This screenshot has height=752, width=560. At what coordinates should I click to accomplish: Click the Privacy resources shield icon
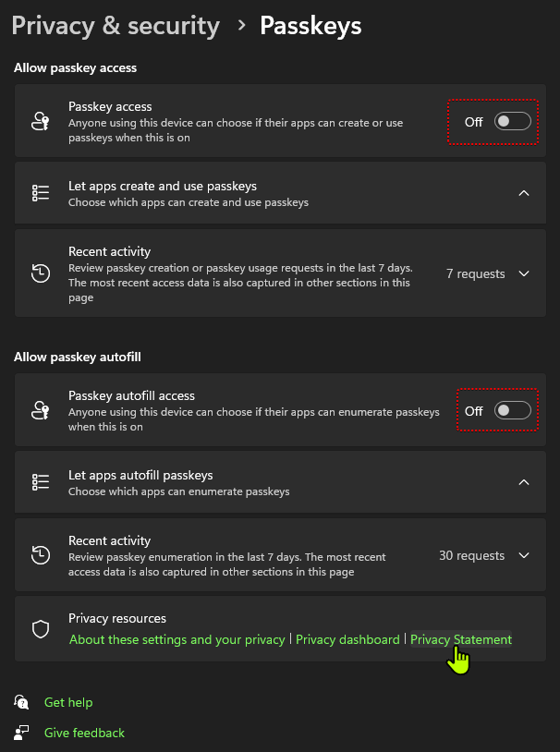(41, 629)
